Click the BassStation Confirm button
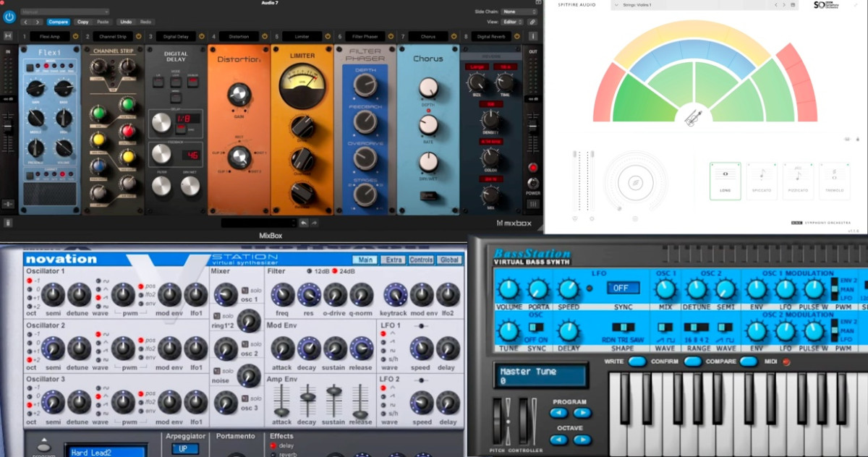This screenshot has width=868, height=457. 692,362
